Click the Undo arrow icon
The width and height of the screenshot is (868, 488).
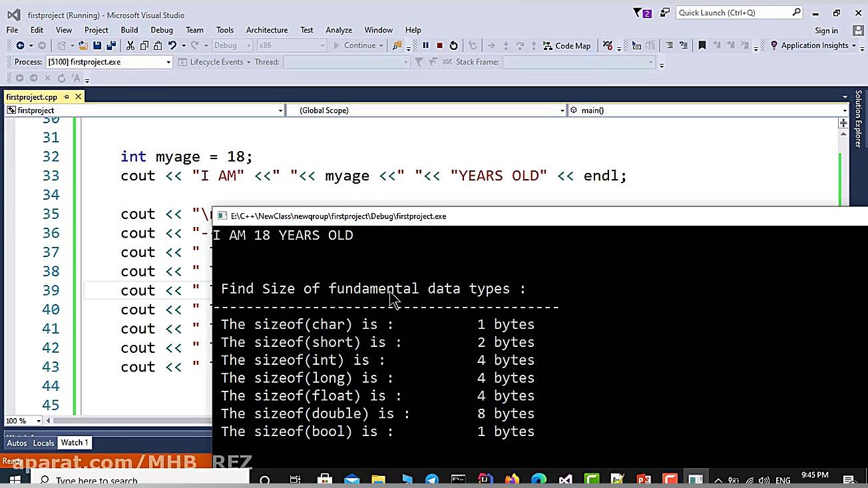point(172,45)
